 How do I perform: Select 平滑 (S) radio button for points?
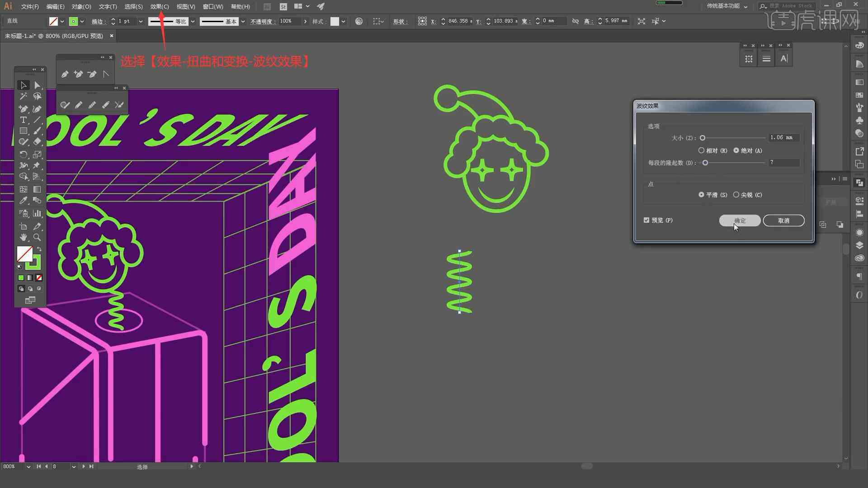702,195
